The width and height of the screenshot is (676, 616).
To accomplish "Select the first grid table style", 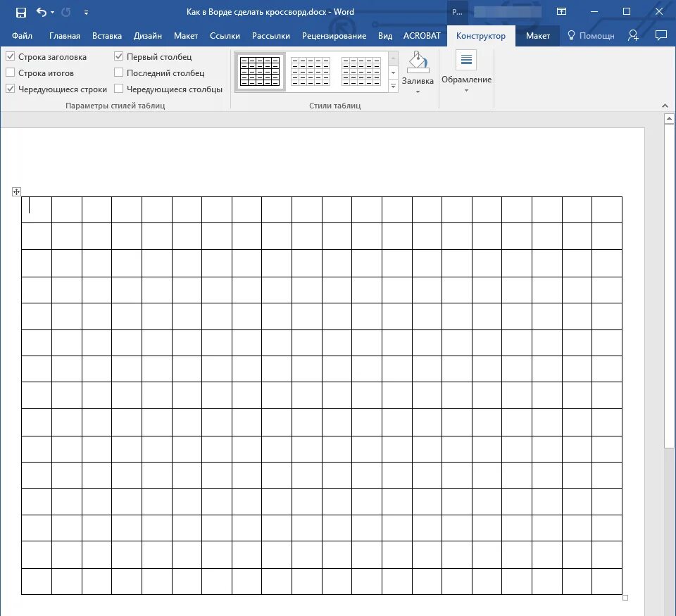I will tap(260, 72).
